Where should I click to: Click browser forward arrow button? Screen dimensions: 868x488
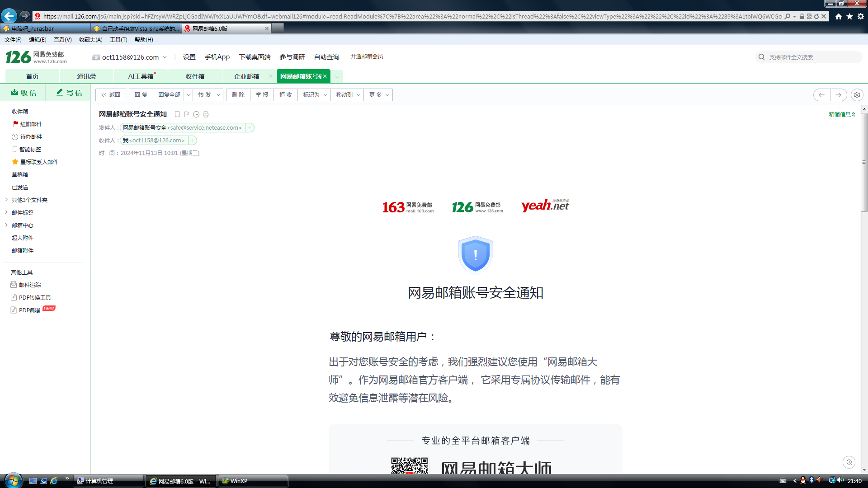pyautogui.click(x=25, y=16)
